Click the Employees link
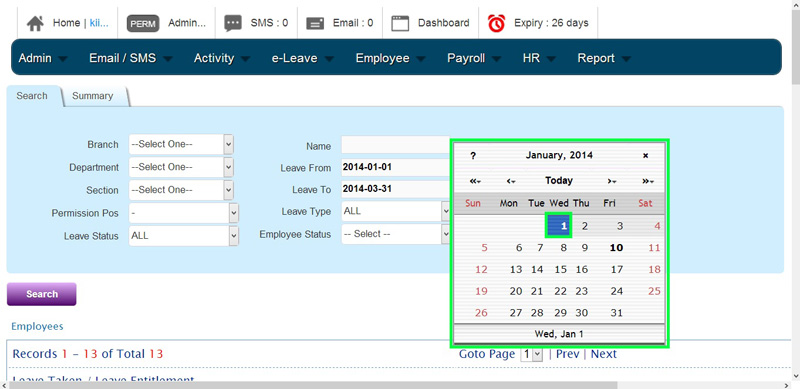The width and height of the screenshot is (800, 389). point(37,327)
